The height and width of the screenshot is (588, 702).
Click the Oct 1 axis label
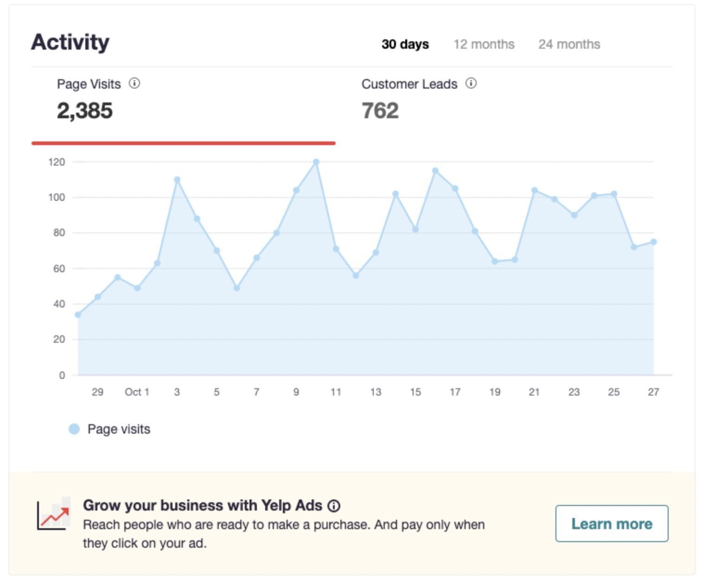[x=136, y=392]
